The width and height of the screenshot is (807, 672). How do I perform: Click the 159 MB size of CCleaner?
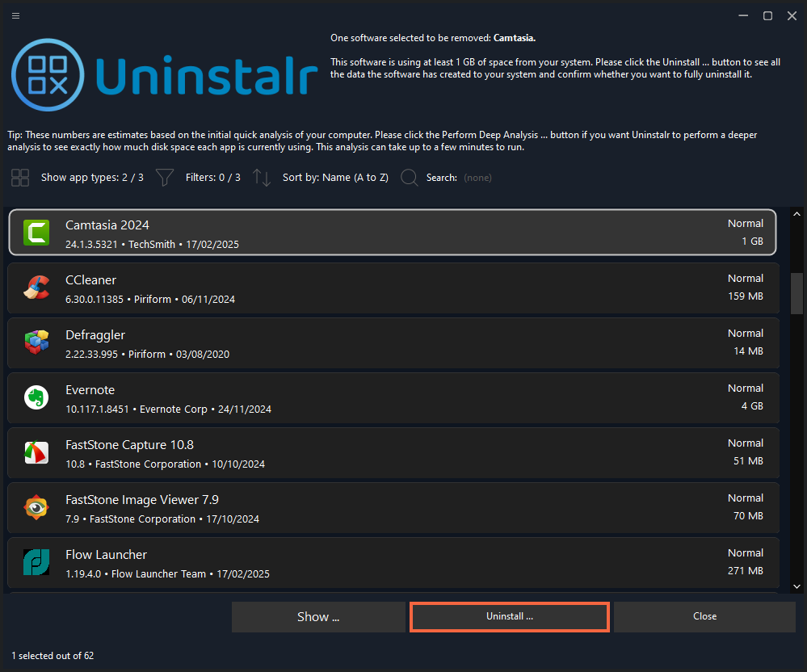(x=746, y=296)
